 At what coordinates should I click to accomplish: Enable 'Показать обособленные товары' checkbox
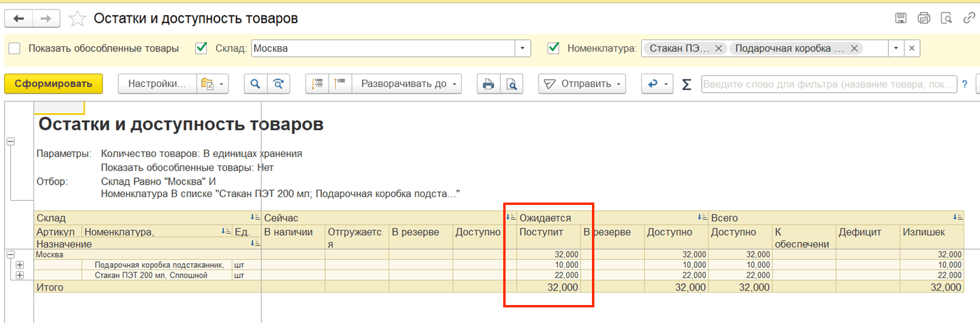tap(14, 49)
